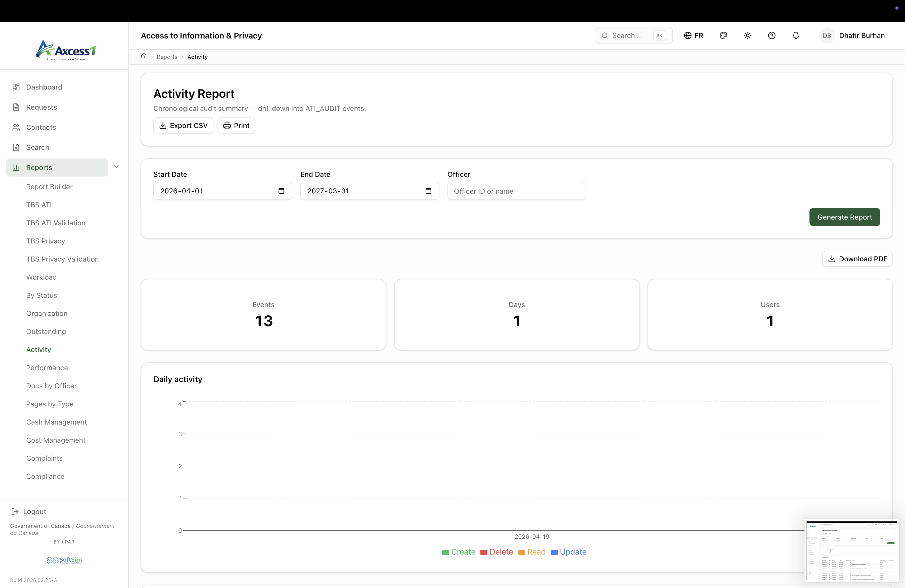Select the green Create legend swatch
The image size is (905, 588).
[x=445, y=552]
